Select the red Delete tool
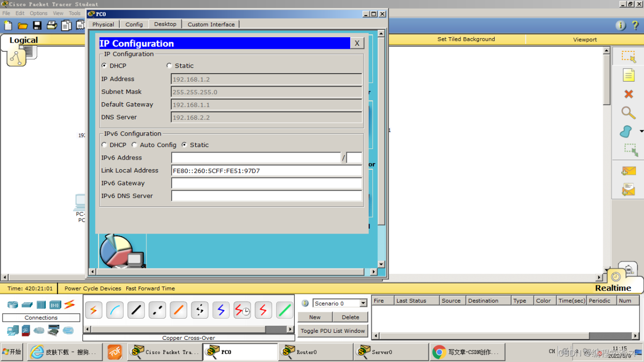The height and width of the screenshot is (362, 644). click(x=628, y=94)
